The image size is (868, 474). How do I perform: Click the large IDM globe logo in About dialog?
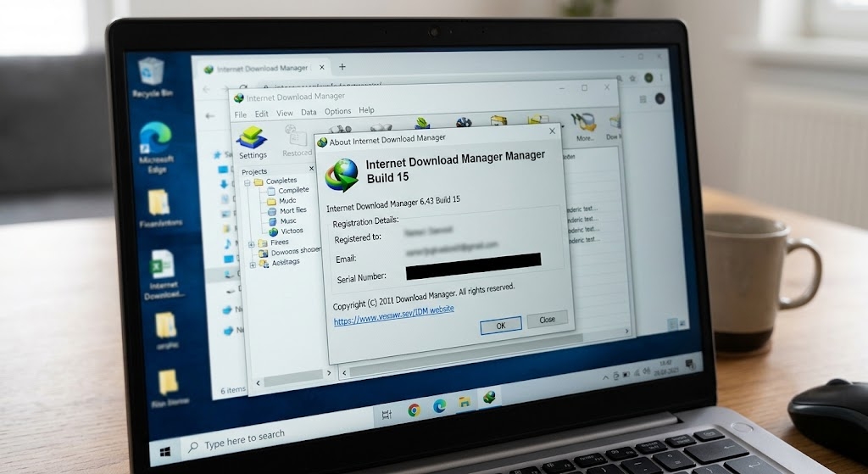[x=342, y=175]
